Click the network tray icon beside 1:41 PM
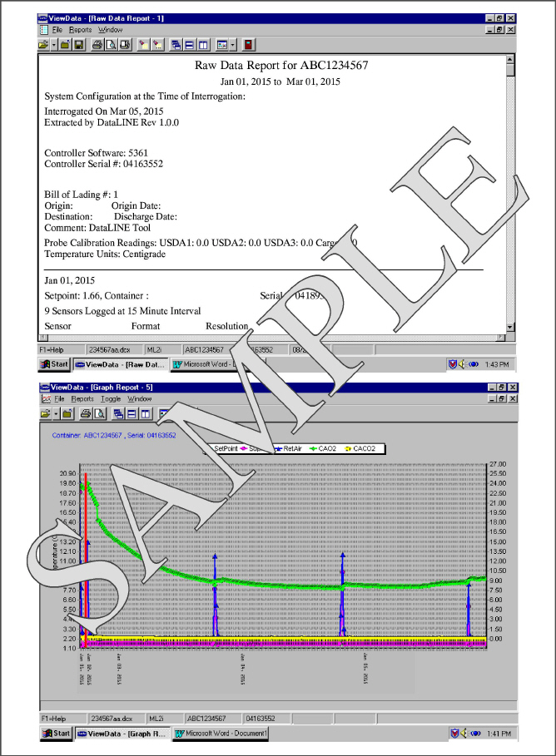The width and height of the screenshot is (556, 756). (475, 734)
